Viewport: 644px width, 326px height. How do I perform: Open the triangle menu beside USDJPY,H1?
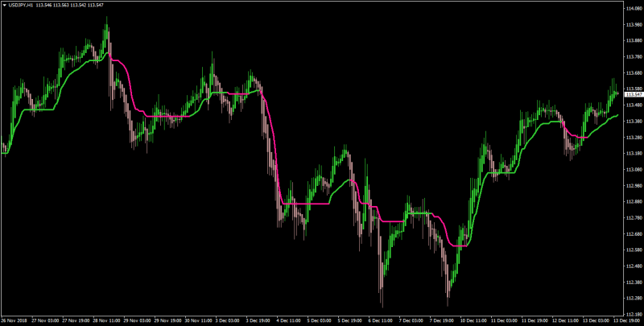click(x=5, y=5)
